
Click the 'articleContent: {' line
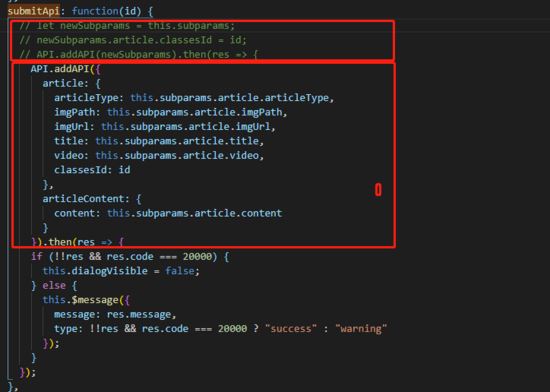pos(92,199)
